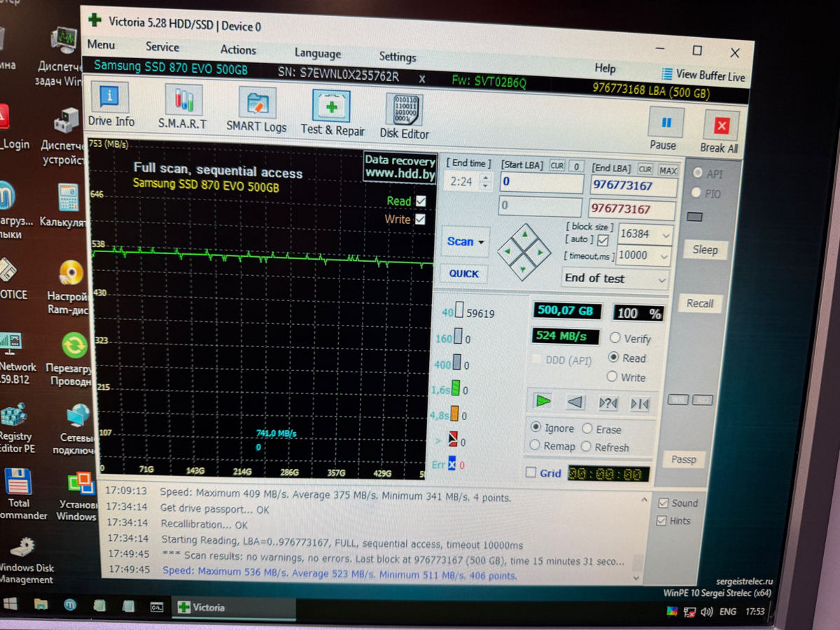Choose the Remap error action
This screenshot has height=630, width=840.
coord(535,446)
